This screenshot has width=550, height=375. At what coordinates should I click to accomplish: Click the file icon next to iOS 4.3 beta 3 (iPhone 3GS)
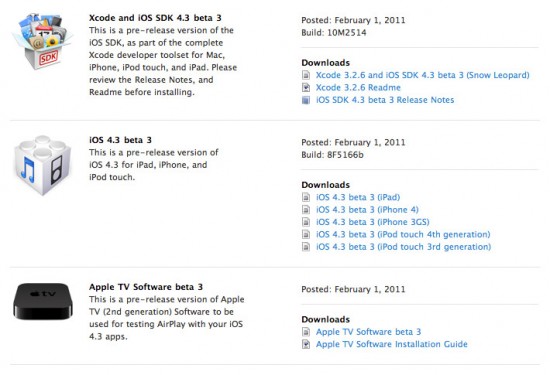pyautogui.click(x=306, y=222)
